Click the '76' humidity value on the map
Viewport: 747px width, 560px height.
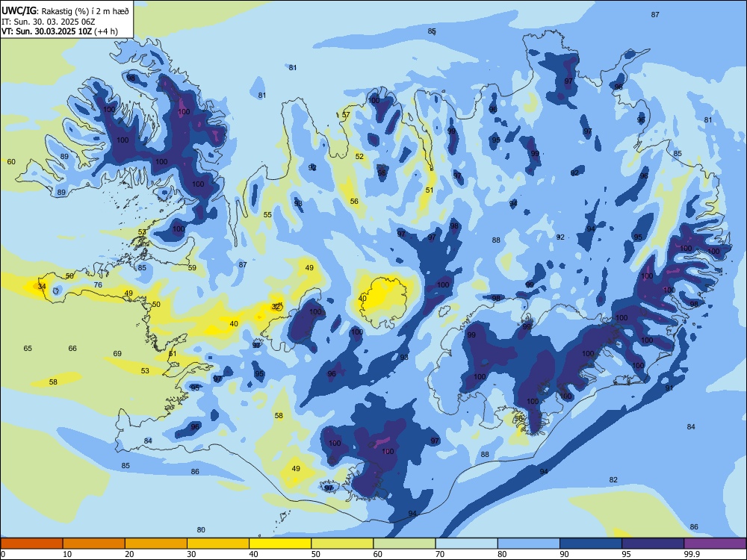tap(98, 284)
